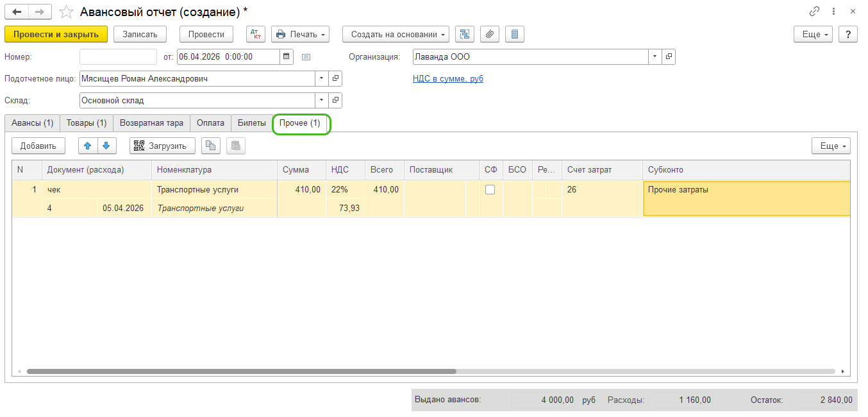Open the НДС в сумме, руб link
This screenshot has height=417, width=868.
pos(448,78)
